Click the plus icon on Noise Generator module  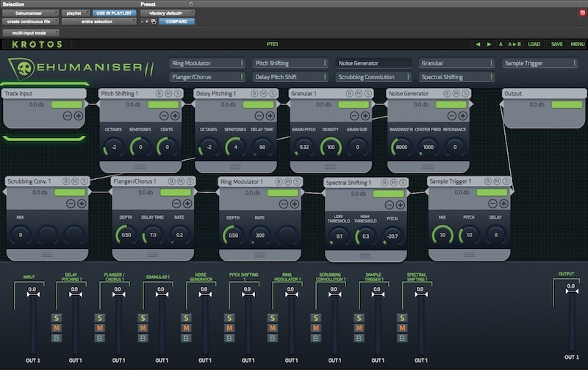pos(462,116)
